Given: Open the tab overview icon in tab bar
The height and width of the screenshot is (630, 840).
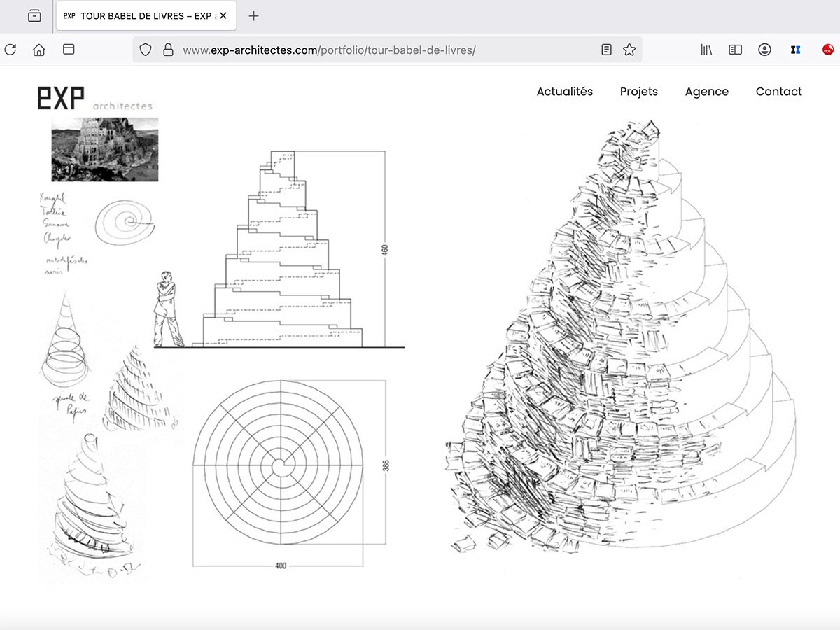Looking at the screenshot, I should click(34, 15).
